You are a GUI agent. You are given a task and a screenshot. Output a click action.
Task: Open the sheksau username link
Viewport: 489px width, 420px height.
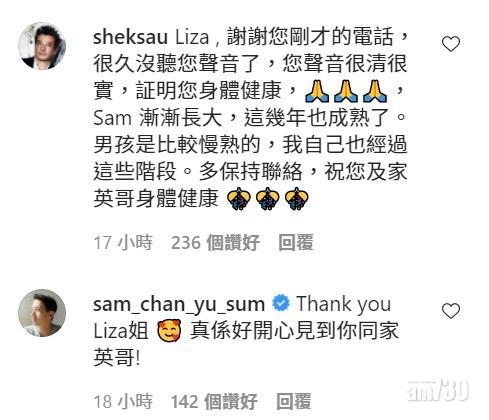[130, 37]
